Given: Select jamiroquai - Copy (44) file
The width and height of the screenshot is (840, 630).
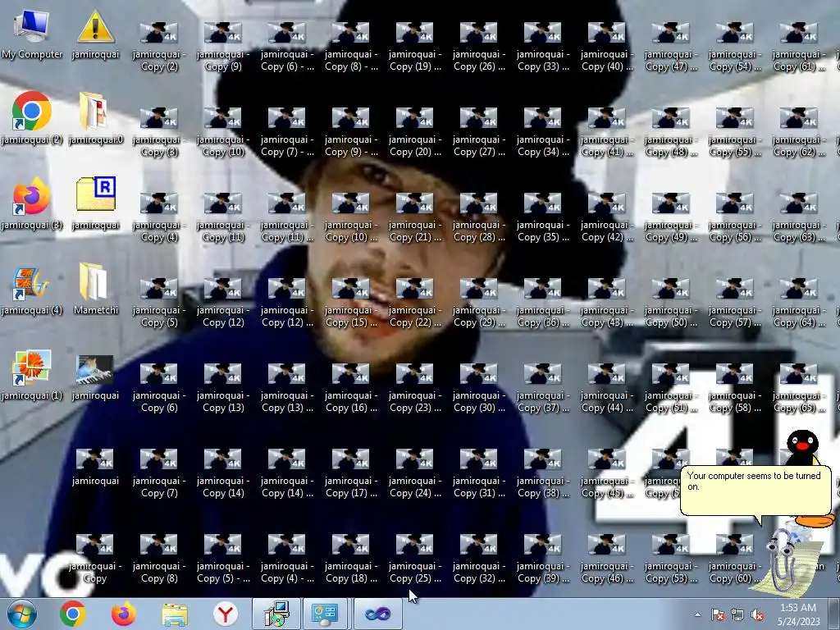Looking at the screenshot, I should 606,387.
